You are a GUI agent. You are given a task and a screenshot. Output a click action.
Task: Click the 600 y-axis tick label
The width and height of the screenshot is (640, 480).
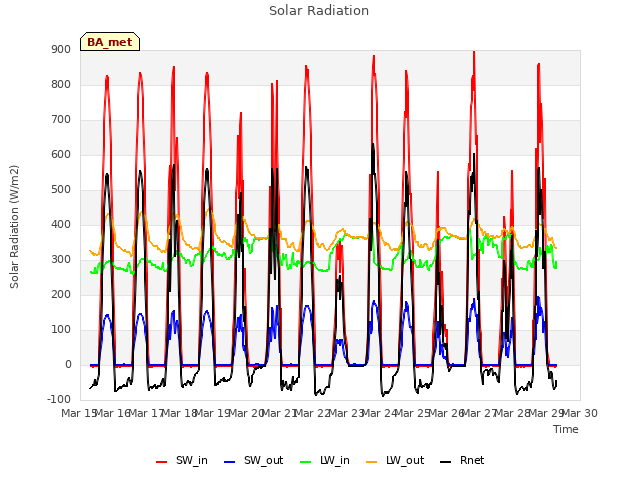pos(61,155)
